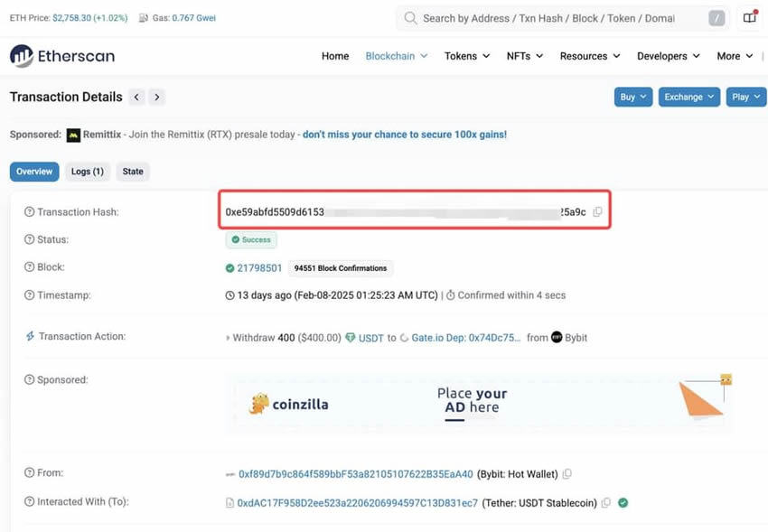This screenshot has width=768, height=532.
Task: Click the Transaction Hash help icon
Action: click(x=29, y=212)
